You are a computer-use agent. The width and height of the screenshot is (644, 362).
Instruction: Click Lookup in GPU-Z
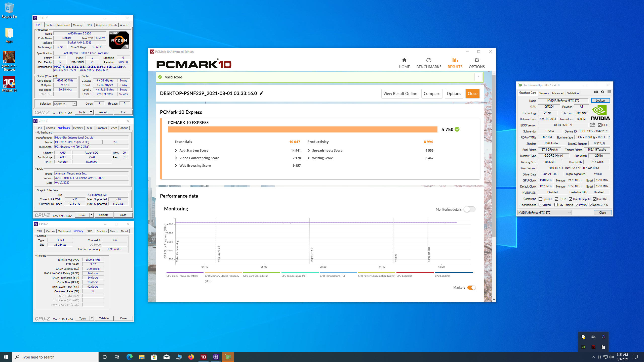coord(600,101)
